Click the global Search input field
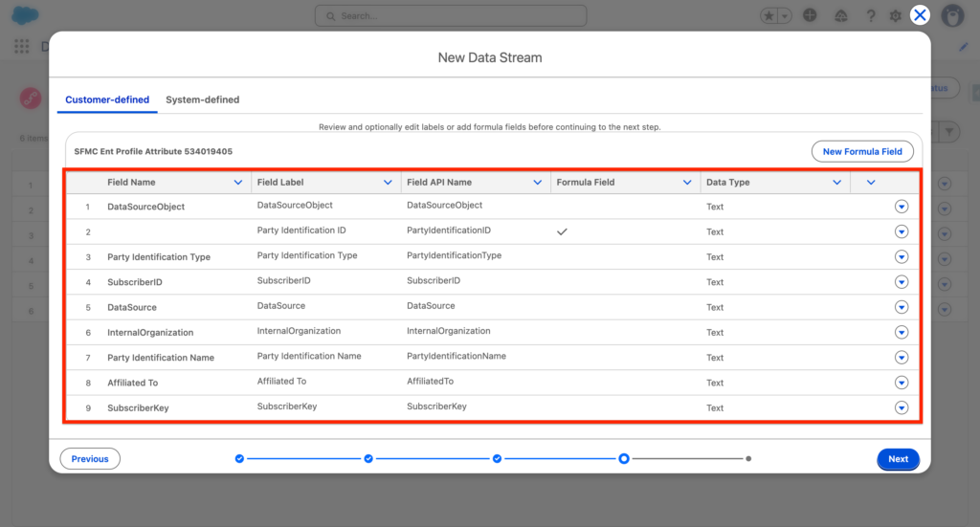980x527 pixels. [x=451, y=16]
